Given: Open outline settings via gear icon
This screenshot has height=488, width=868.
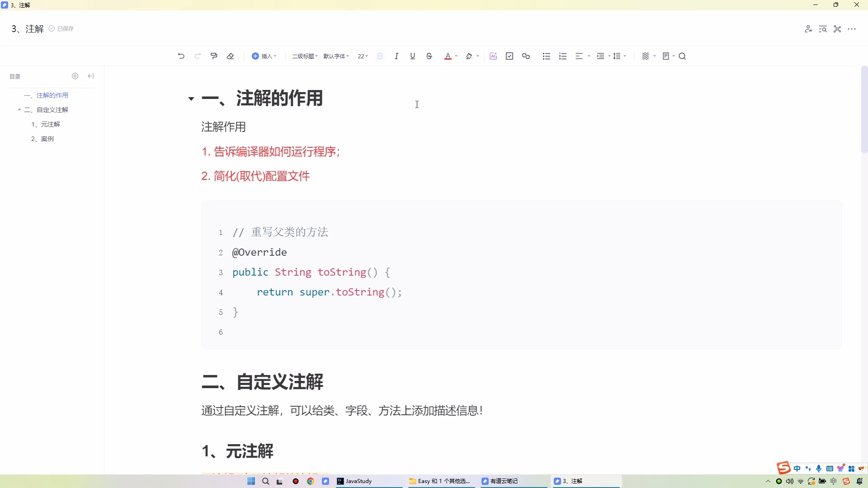Looking at the screenshot, I should click(75, 76).
